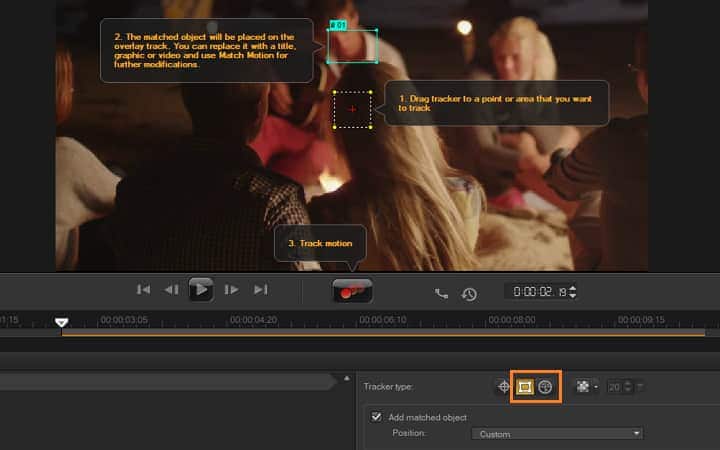Viewport: 720px width, 450px height.
Task: Select the point tracker type icon
Action: coord(504,386)
